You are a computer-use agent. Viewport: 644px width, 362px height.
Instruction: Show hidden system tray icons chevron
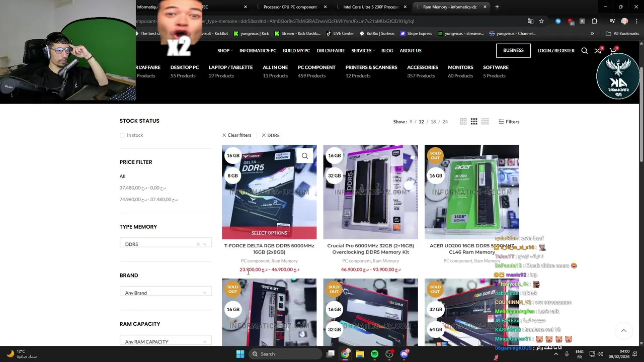[556, 354]
